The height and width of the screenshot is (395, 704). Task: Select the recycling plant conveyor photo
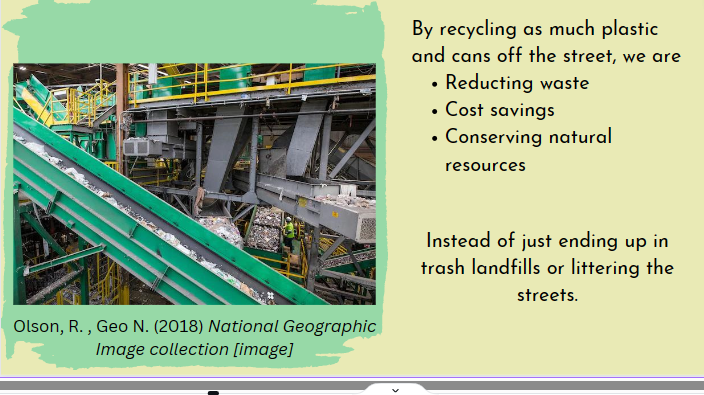194,184
